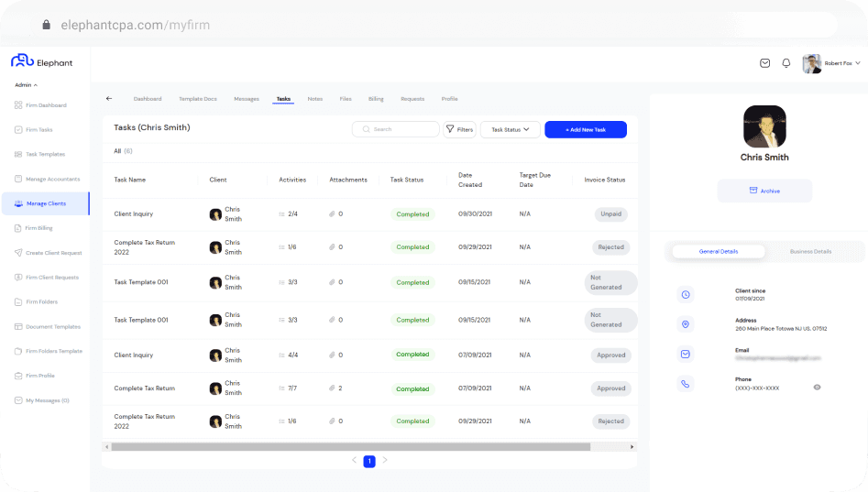Open Firm Dashboard from sidebar

coord(45,105)
